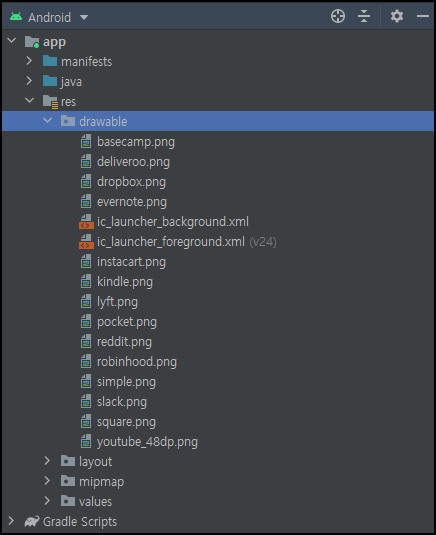Select lyft.png in the tree
436x535 pixels.
tap(117, 302)
